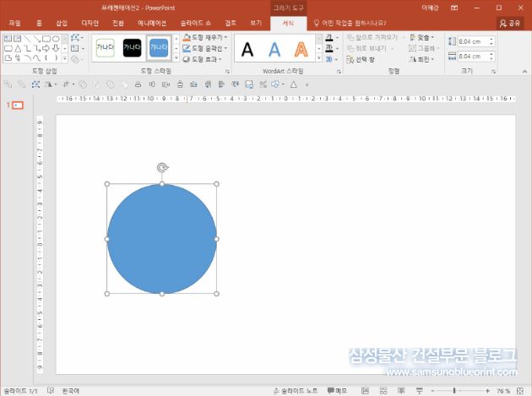This screenshot has width=532, height=396.
Task: Select the oval shape in the shapes gallery
Action: [56, 39]
